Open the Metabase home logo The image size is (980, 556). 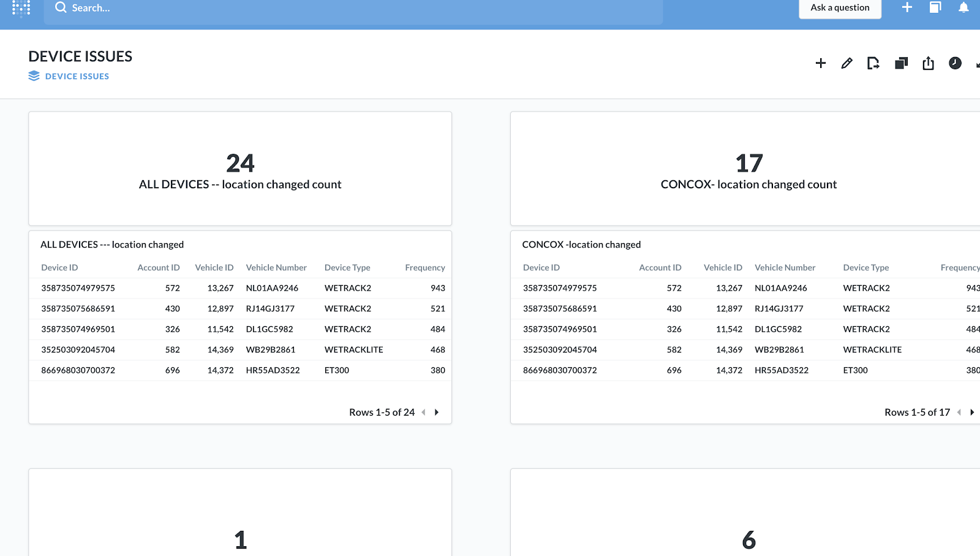(x=21, y=8)
